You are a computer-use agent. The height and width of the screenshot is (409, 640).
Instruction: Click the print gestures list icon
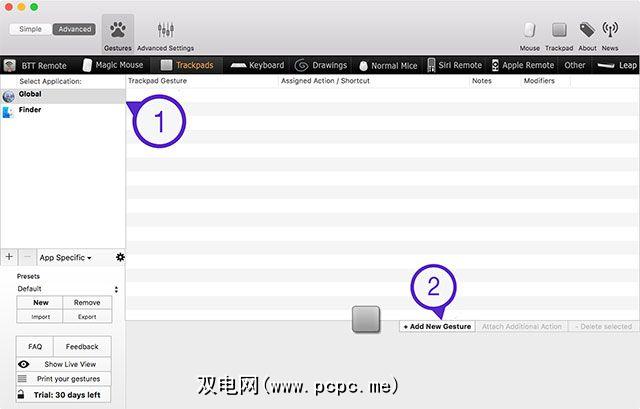(22, 379)
